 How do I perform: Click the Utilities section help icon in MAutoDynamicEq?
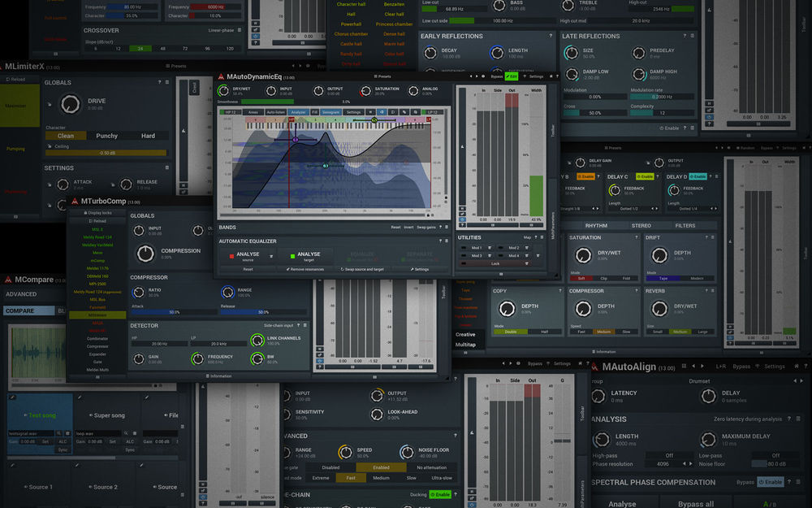tap(537, 237)
